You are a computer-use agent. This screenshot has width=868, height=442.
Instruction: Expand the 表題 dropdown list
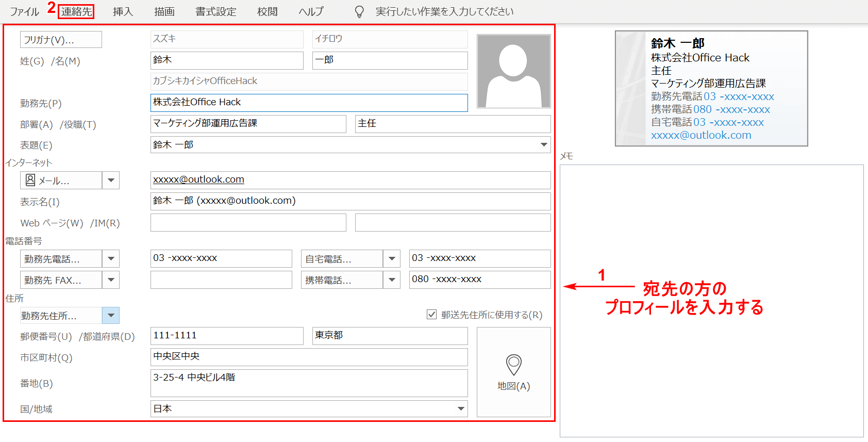tap(544, 145)
